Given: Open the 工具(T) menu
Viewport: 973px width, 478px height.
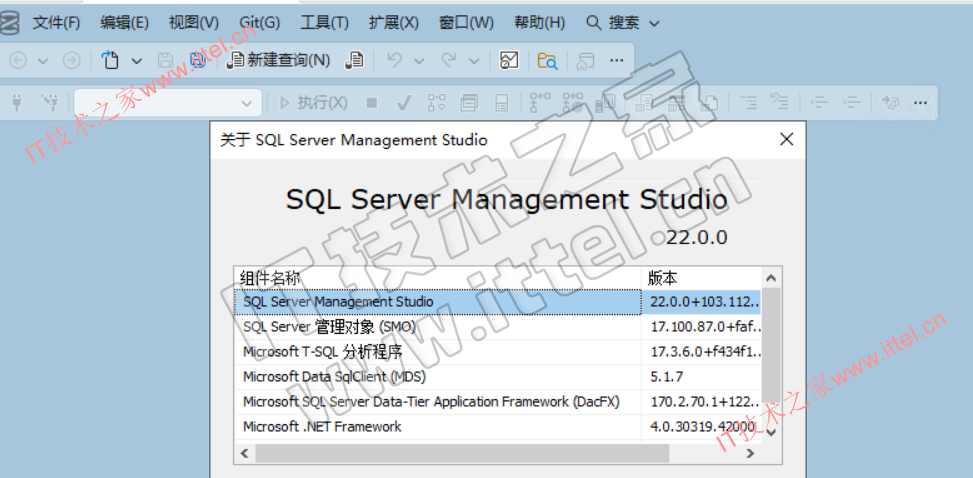Looking at the screenshot, I should coord(324,22).
